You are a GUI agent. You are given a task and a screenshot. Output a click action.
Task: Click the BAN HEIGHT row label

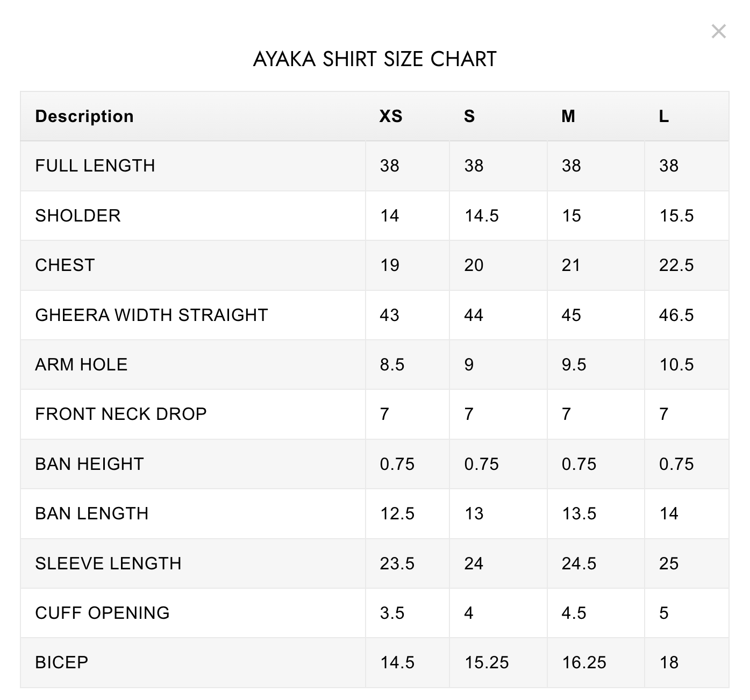pos(89,464)
